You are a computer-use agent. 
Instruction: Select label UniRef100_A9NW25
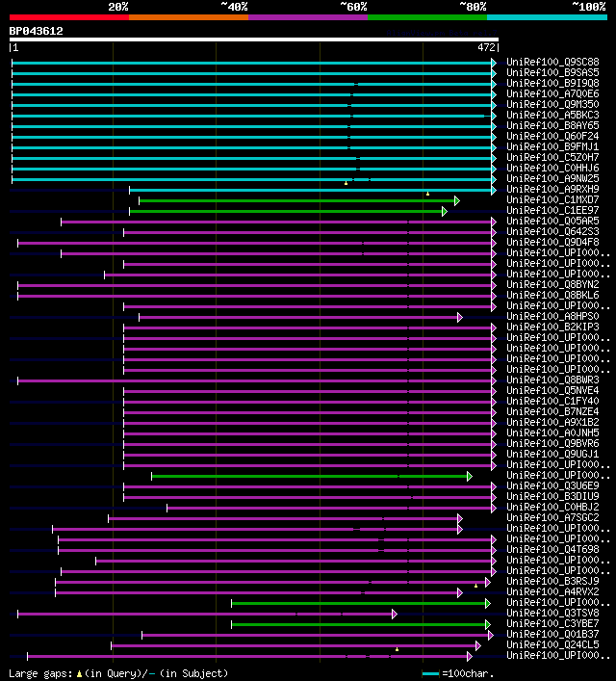point(552,178)
